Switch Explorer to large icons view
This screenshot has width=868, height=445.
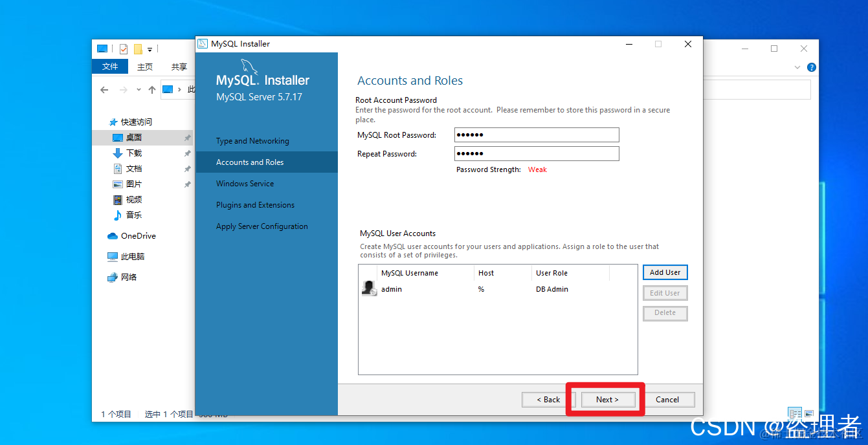(809, 414)
